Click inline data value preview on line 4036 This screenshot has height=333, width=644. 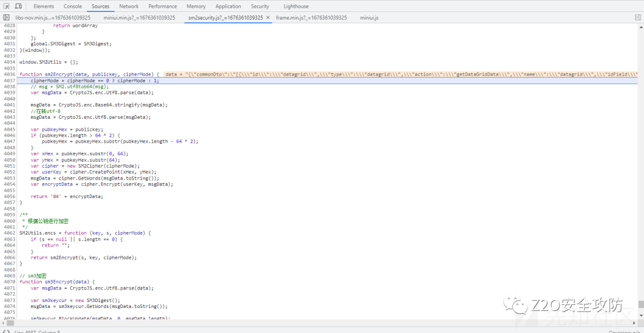click(401, 75)
